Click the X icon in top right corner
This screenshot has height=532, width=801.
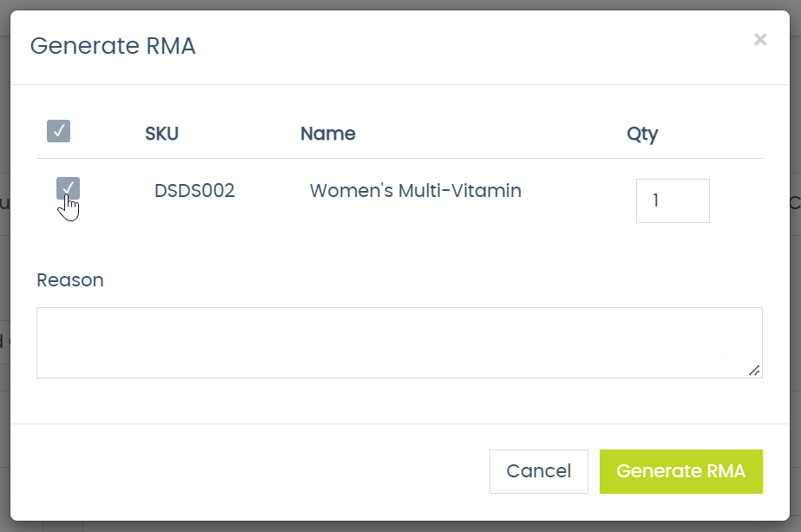click(x=760, y=39)
